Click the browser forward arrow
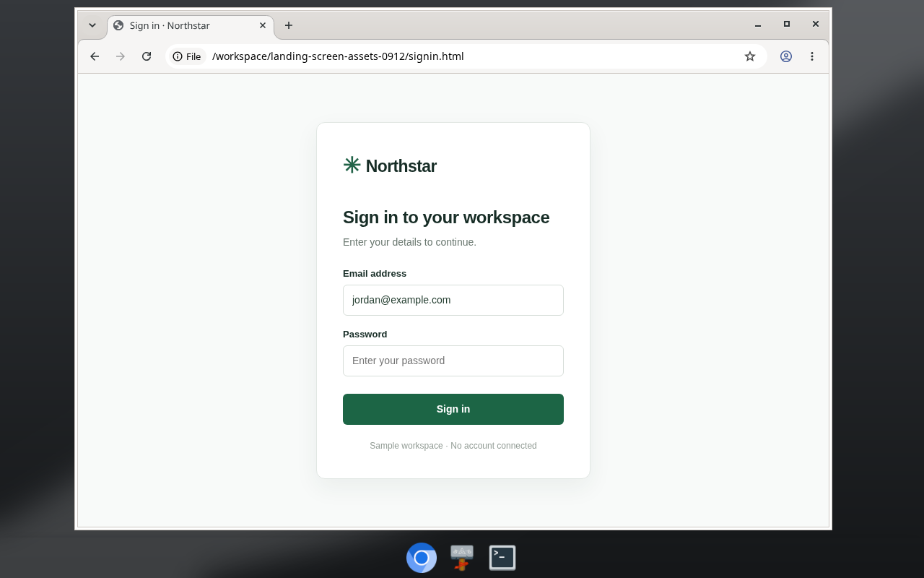This screenshot has width=924, height=578. pyautogui.click(x=121, y=56)
